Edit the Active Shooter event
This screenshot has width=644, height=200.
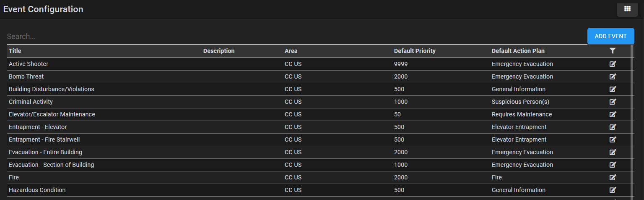[613, 64]
